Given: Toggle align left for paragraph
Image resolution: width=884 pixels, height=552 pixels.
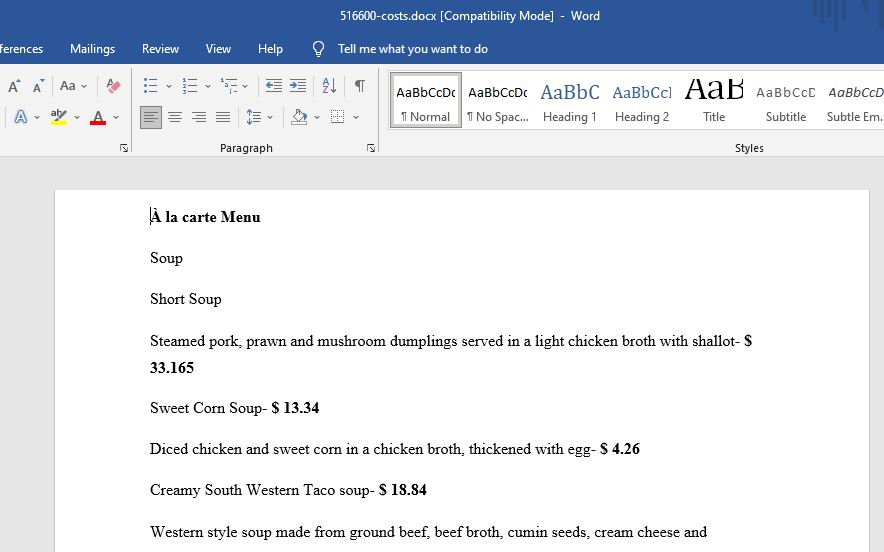Looking at the screenshot, I should 151,117.
